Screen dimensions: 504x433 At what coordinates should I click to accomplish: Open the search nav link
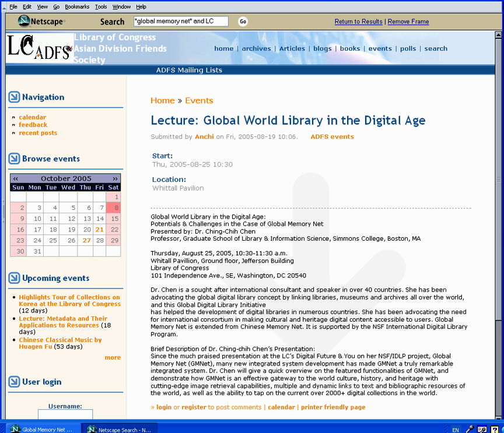(x=436, y=48)
